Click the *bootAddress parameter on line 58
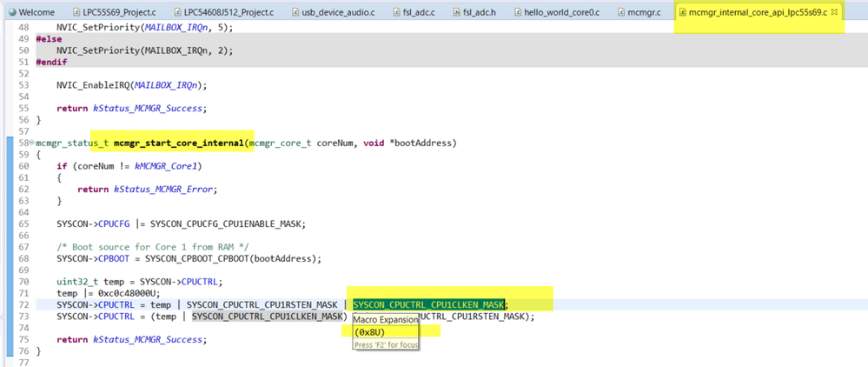This screenshot has width=868, height=367. pyautogui.click(x=421, y=143)
